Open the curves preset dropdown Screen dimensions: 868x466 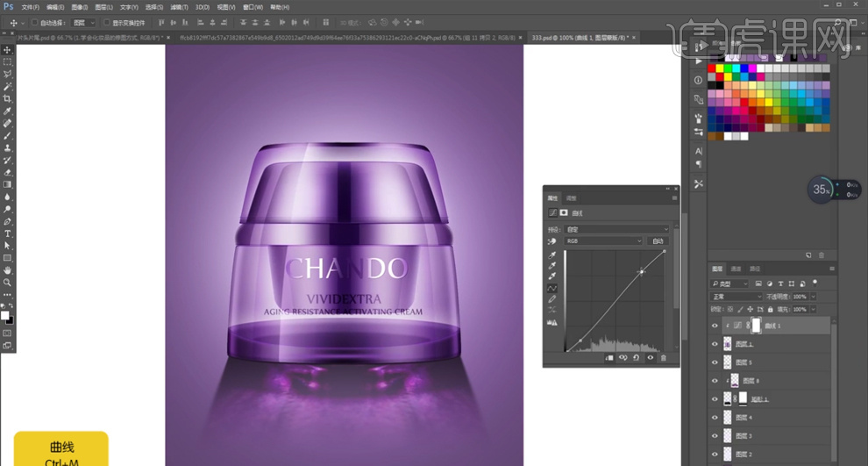(x=616, y=229)
